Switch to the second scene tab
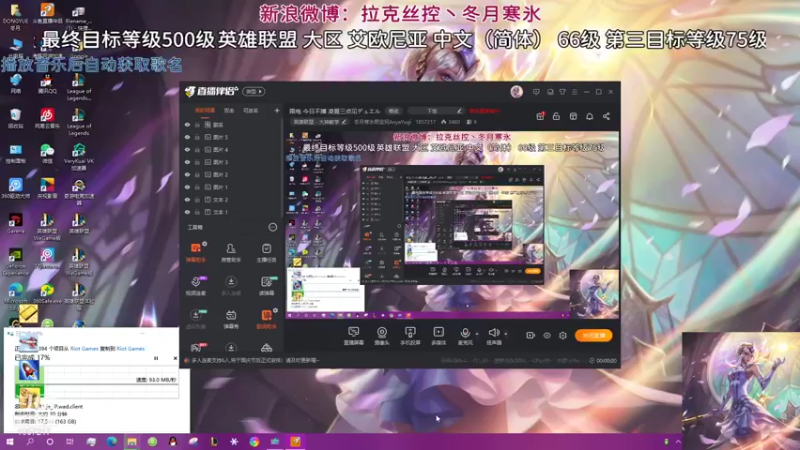The width and height of the screenshot is (800, 450). (229, 110)
